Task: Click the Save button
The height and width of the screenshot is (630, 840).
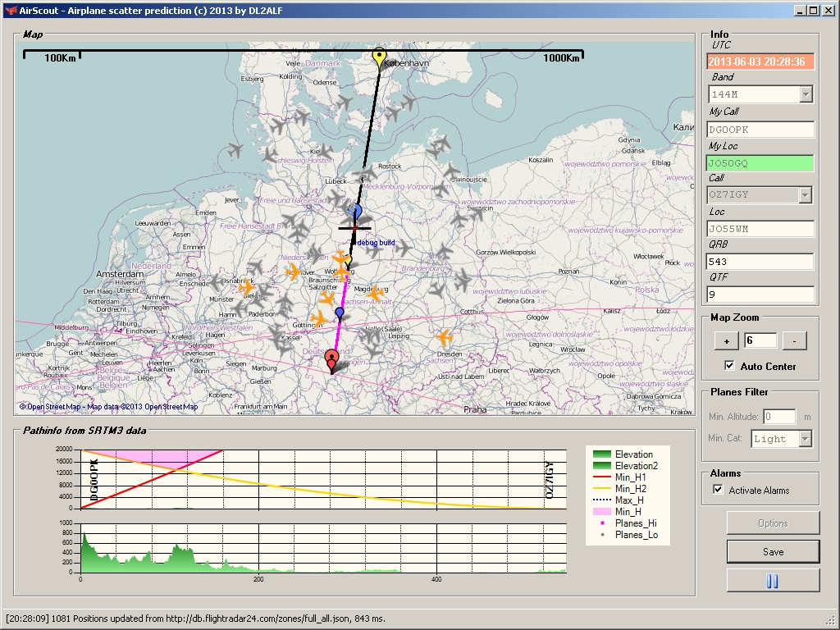Action: coord(773,551)
